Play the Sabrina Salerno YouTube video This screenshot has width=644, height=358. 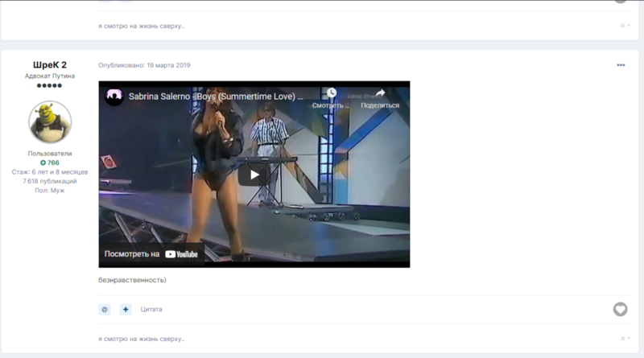pyautogui.click(x=254, y=175)
